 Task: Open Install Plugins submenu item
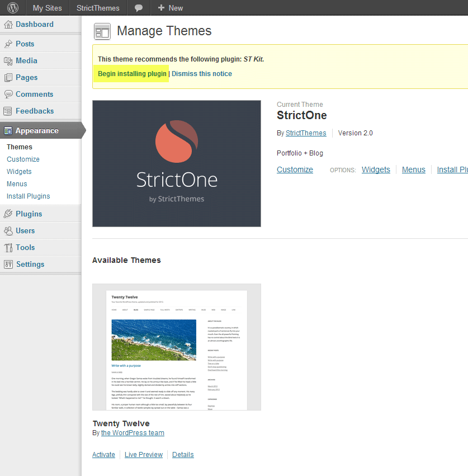(28, 196)
